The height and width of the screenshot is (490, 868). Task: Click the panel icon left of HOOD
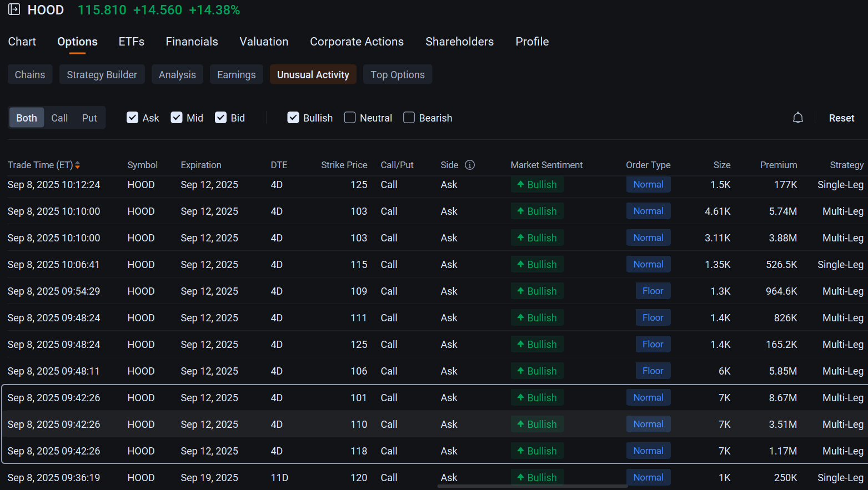point(14,9)
